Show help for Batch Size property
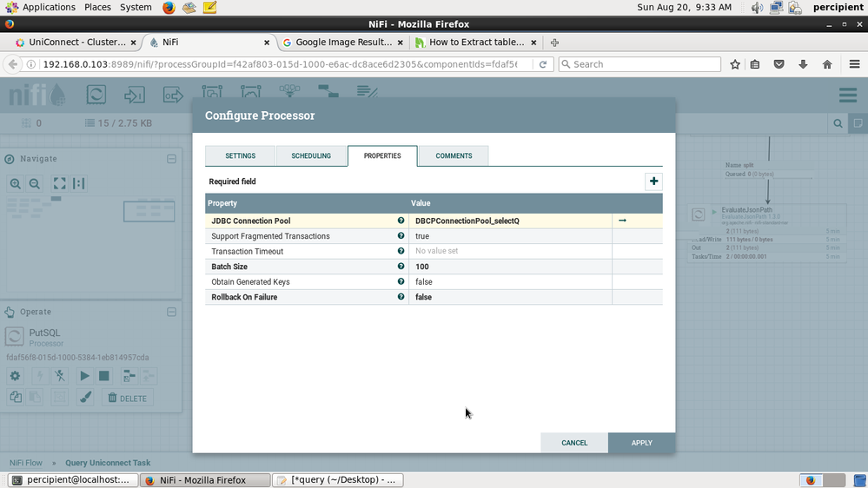The height and width of the screenshot is (488, 868). coord(401,267)
